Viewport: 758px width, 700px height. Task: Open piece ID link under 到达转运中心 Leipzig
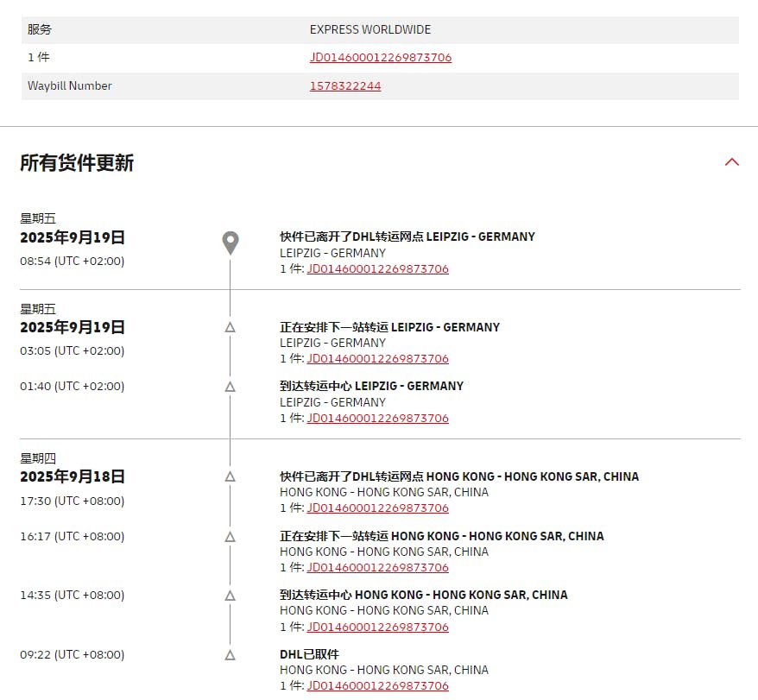[377, 418]
